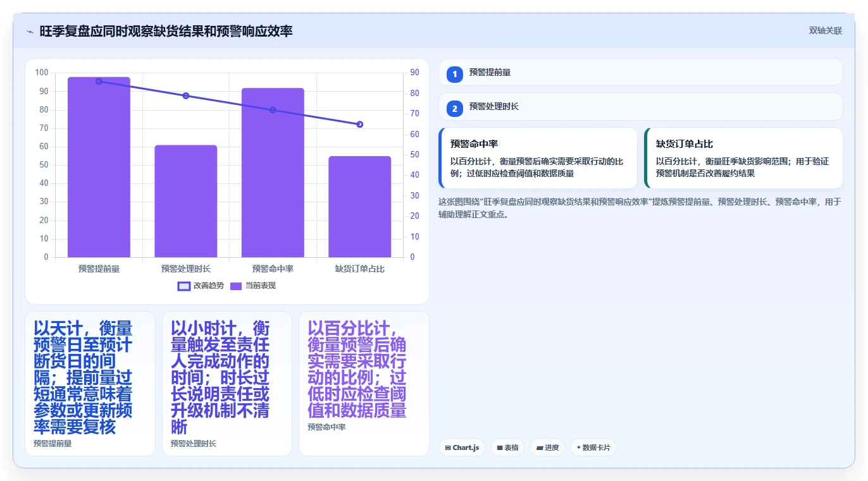Click the 预警命中率 x-axis label

click(x=273, y=269)
